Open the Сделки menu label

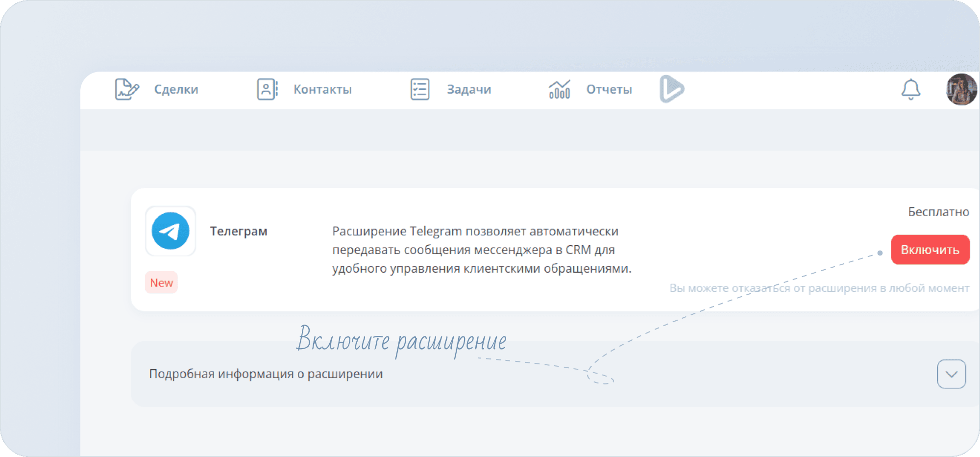pos(176,89)
